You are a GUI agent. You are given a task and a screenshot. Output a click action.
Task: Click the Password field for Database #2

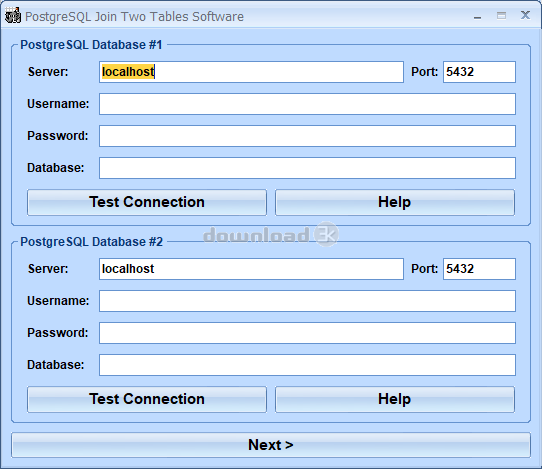coord(307,333)
